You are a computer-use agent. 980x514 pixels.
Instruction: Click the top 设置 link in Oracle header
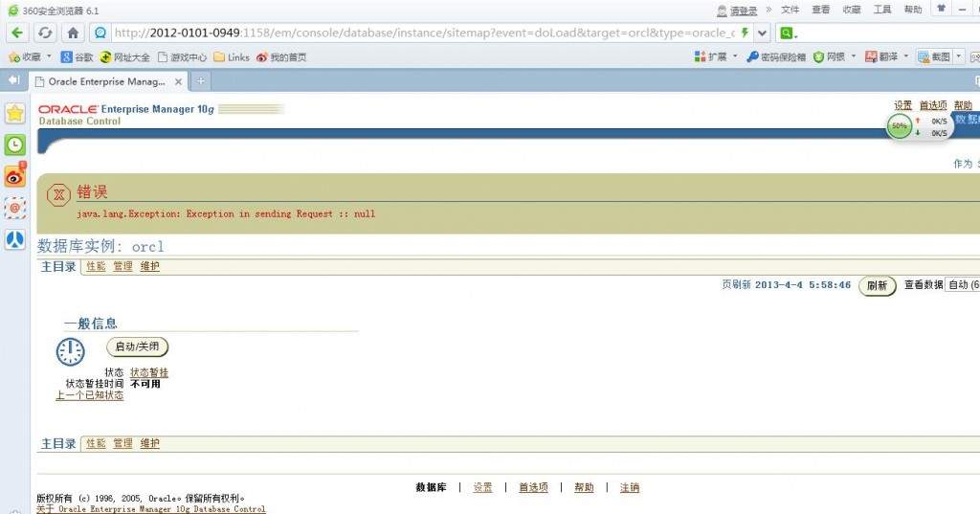902,105
